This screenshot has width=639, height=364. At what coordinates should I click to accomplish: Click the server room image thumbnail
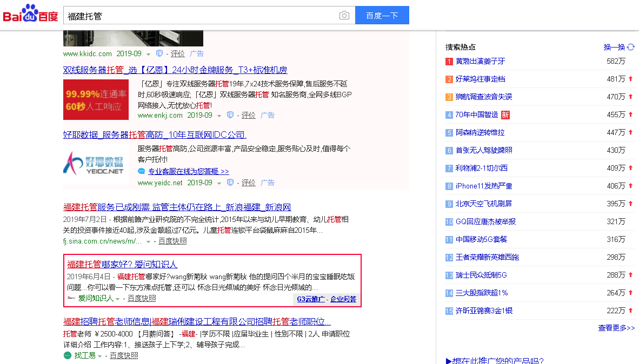coord(134,38)
